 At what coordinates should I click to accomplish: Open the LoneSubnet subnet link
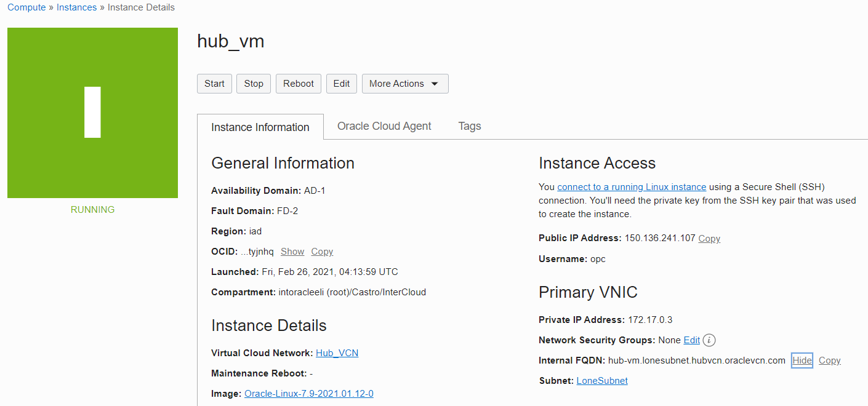[x=602, y=381]
